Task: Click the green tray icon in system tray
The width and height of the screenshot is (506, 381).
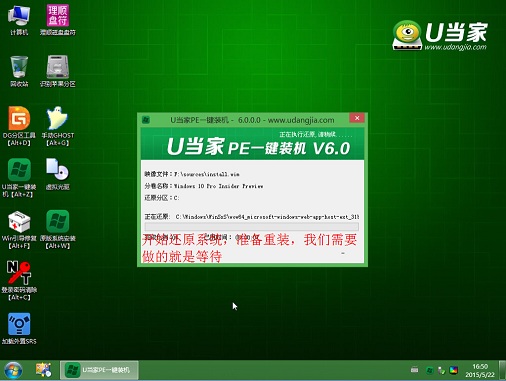Action: pos(430,370)
